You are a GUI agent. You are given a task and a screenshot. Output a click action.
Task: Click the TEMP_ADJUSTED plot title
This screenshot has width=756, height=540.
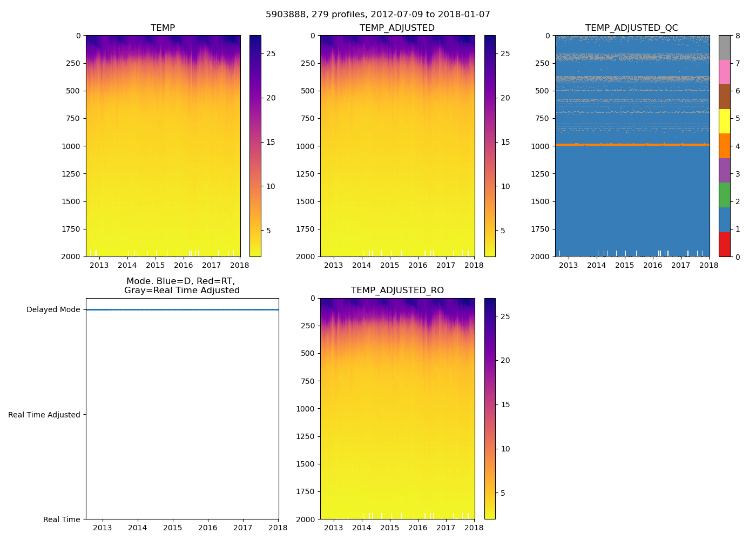[397, 28]
